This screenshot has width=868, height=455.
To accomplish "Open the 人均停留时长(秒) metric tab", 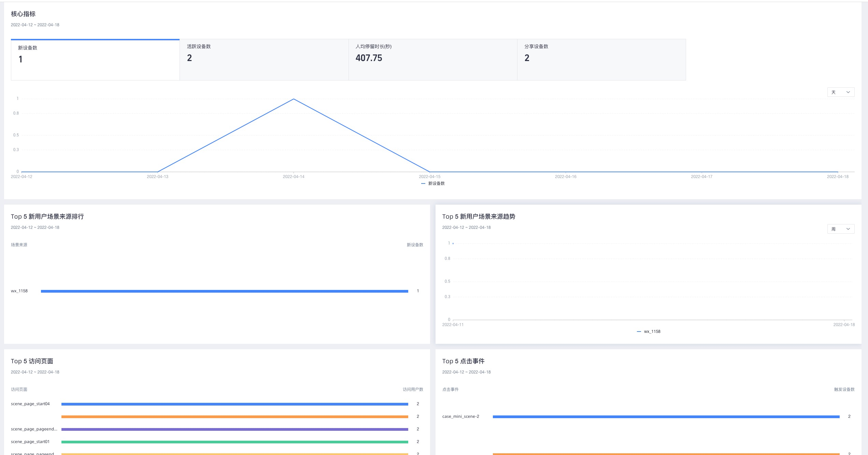I will [433, 60].
